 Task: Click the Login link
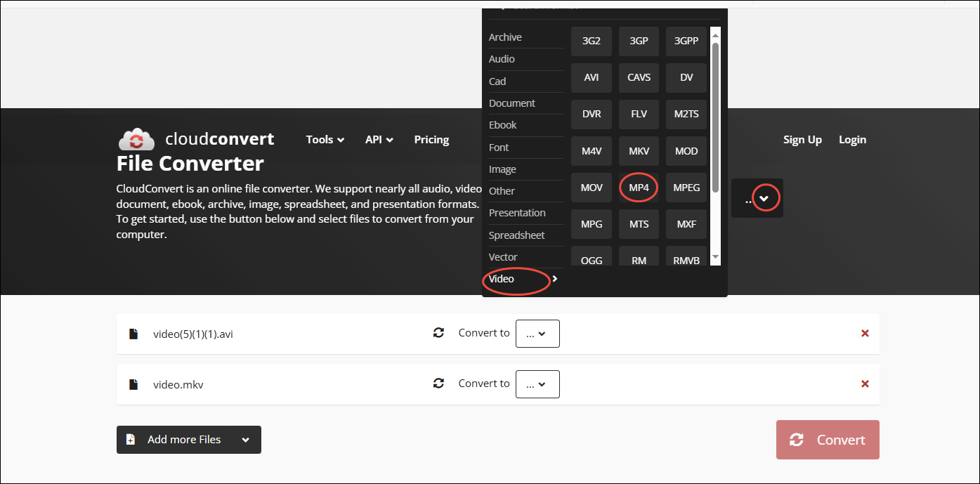click(x=852, y=140)
